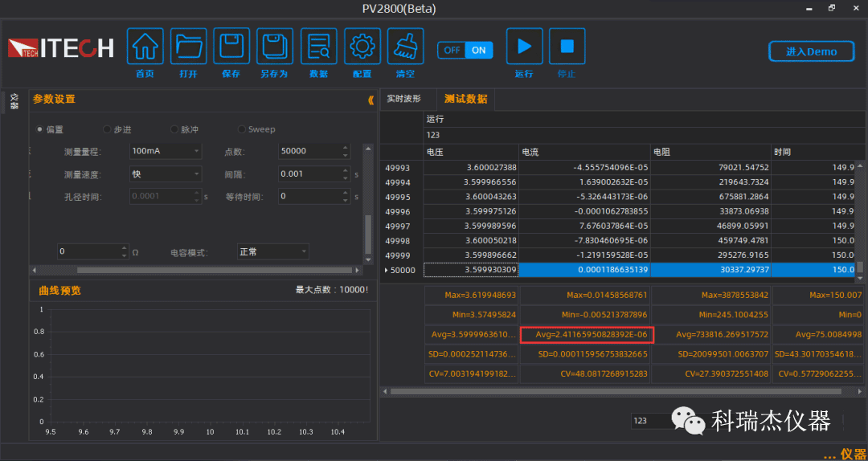Click the ITECH logo
Screen dimensions: 868x461
(61, 48)
